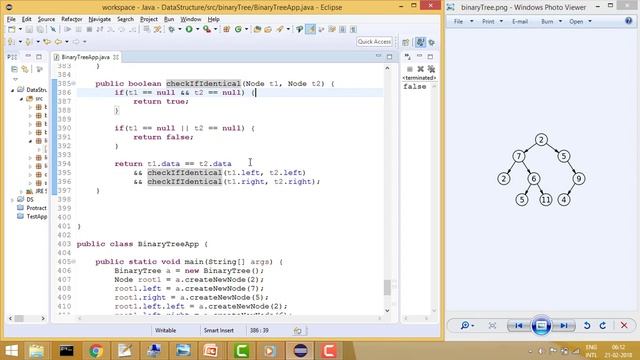Open the Run button dropdown arrow
Screen dimensions: 640x360
pyautogui.click(x=198, y=29)
